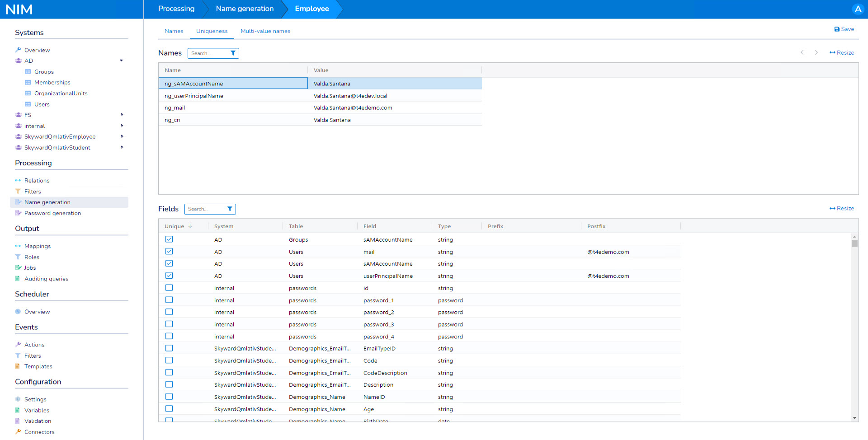Check Unique for internal passwords id
Image resolution: width=868 pixels, height=440 pixels.
click(169, 288)
